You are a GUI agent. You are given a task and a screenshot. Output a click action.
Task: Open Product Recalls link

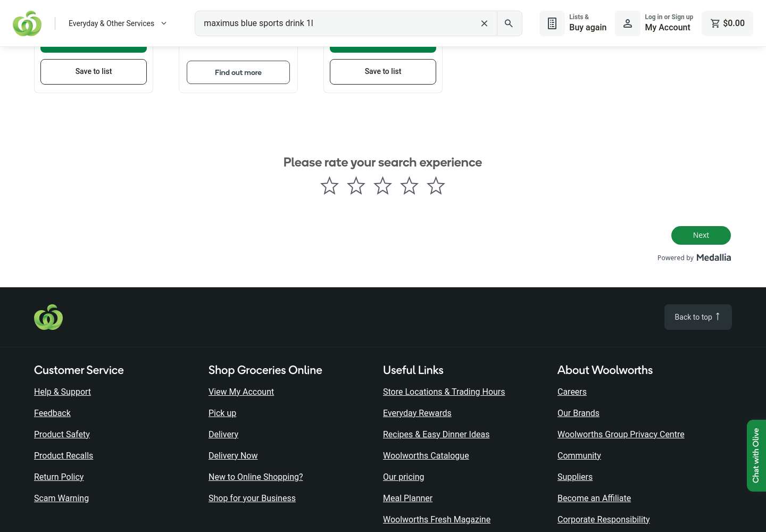[63, 455]
